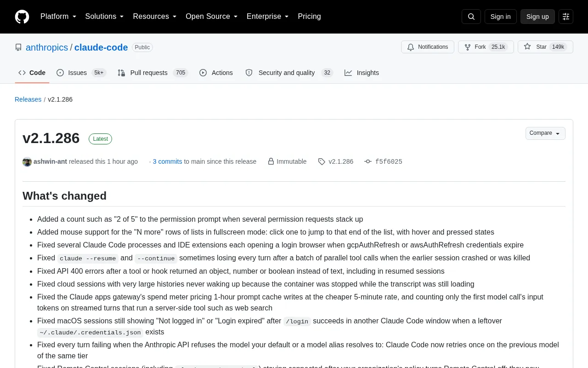Click the Notifications bell icon
Viewport: 588px width, 368px height.
(x=410, y=47)
